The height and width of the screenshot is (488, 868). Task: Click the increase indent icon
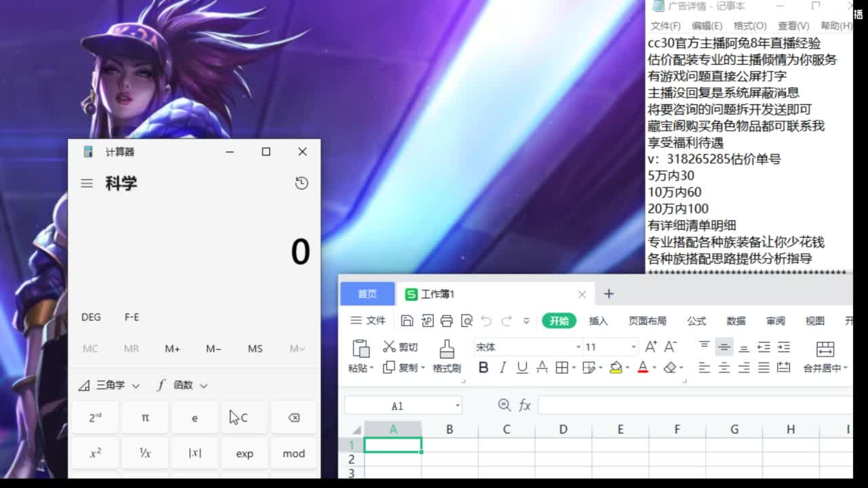coord(783,347)
